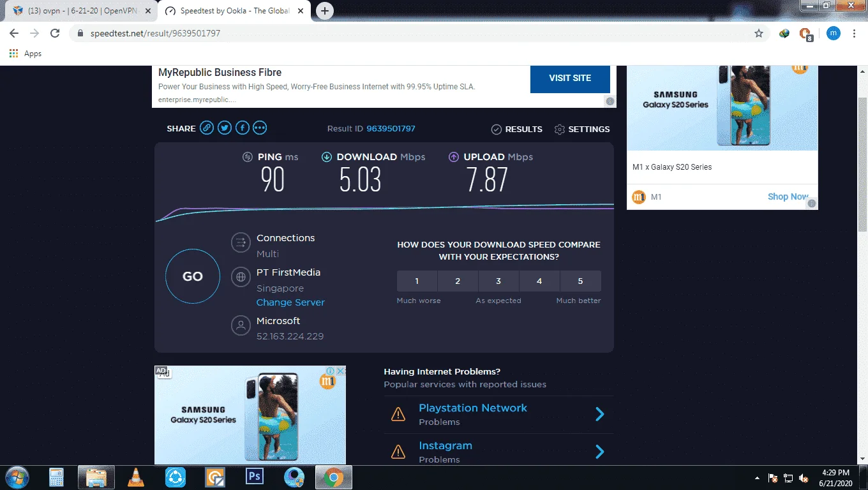Screen dimensions: 868x490
Task: Open Photoshop from the taskbar
Action: point(255,477)
